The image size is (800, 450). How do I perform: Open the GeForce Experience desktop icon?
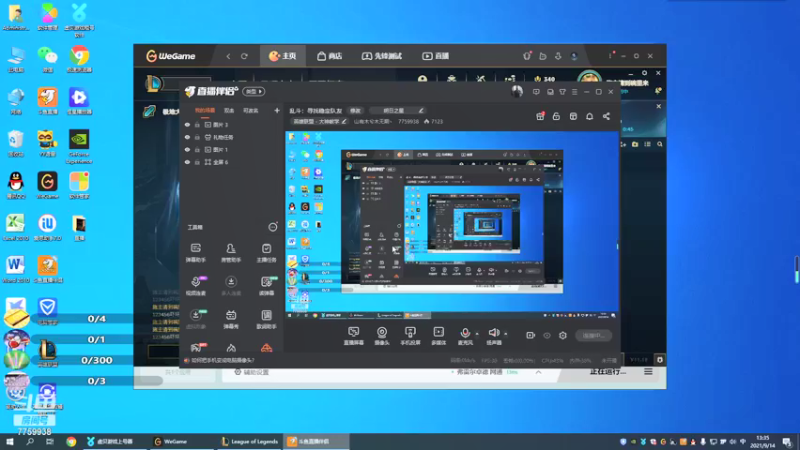(79, 146)
